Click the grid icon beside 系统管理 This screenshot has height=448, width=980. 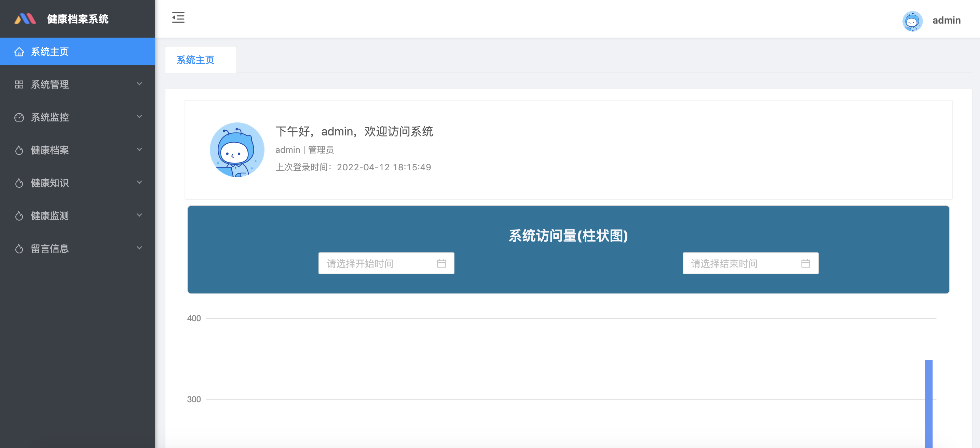coord(19,84)
